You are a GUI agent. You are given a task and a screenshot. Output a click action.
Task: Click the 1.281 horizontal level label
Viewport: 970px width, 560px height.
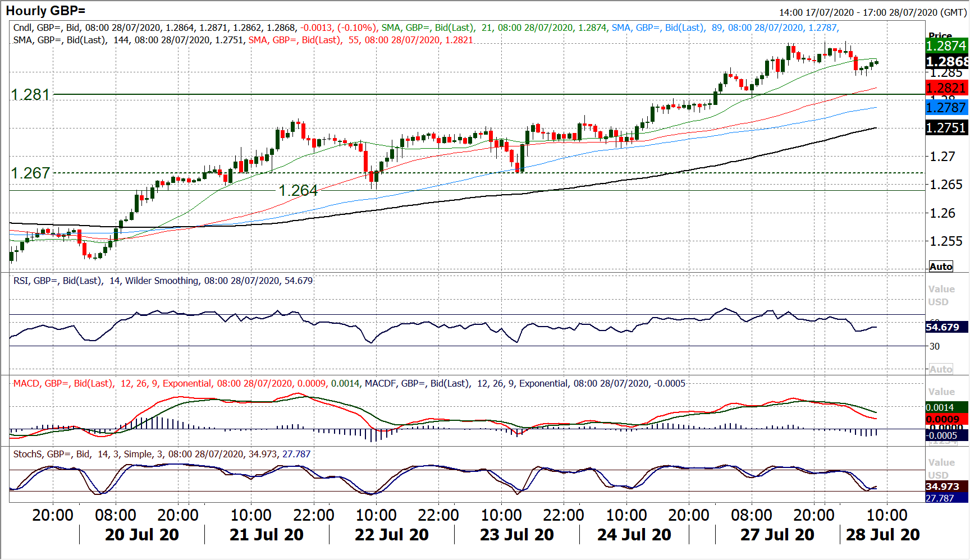coord(30,95)
